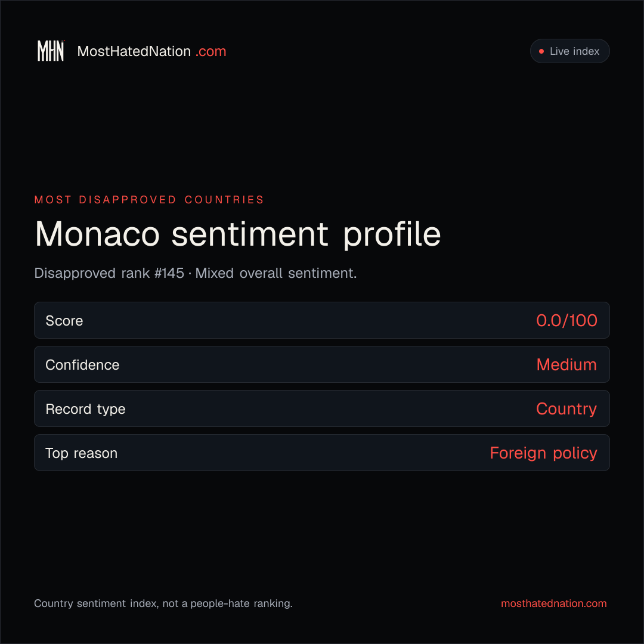The image size is (644, 644).
Task: Click the MHN logo icon
Action: [51, 51]
